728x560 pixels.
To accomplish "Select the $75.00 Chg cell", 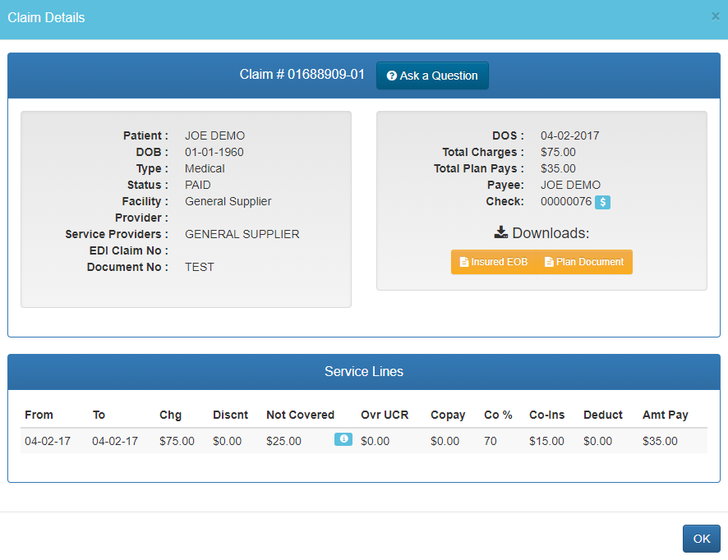I will 177,441.
